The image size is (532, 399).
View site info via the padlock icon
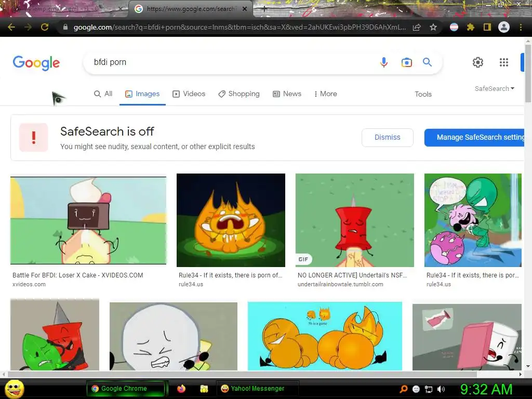[x=65, y=27]
